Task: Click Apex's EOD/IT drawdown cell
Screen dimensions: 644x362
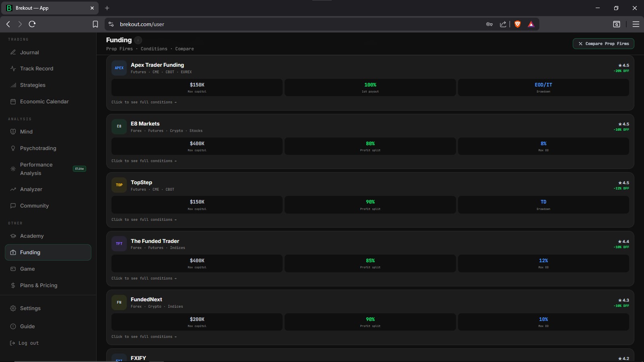Action: pyautogui.click(x=543, y=87)
